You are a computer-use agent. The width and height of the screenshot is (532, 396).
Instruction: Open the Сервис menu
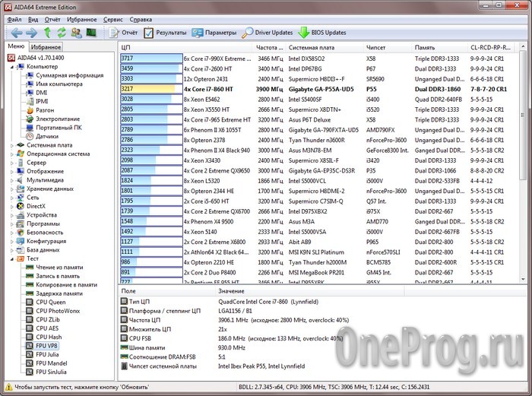113,19
